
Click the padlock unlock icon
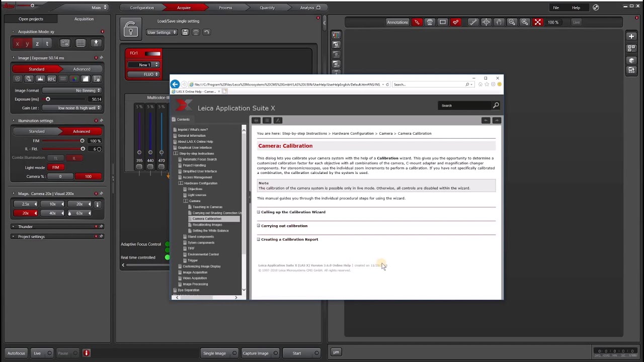click(131, 29)
